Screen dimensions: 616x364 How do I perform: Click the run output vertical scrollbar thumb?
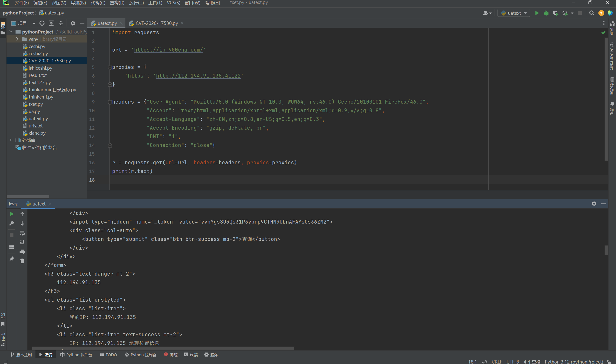[606, 250]
